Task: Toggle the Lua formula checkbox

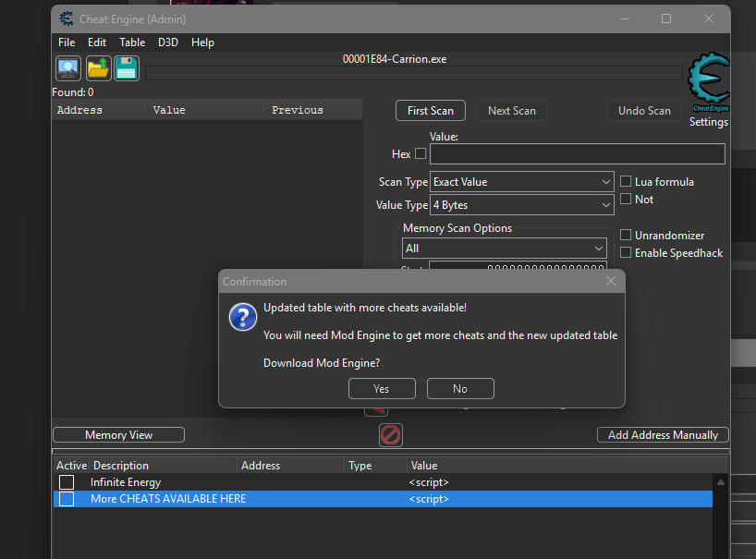Action: [627, 182]
